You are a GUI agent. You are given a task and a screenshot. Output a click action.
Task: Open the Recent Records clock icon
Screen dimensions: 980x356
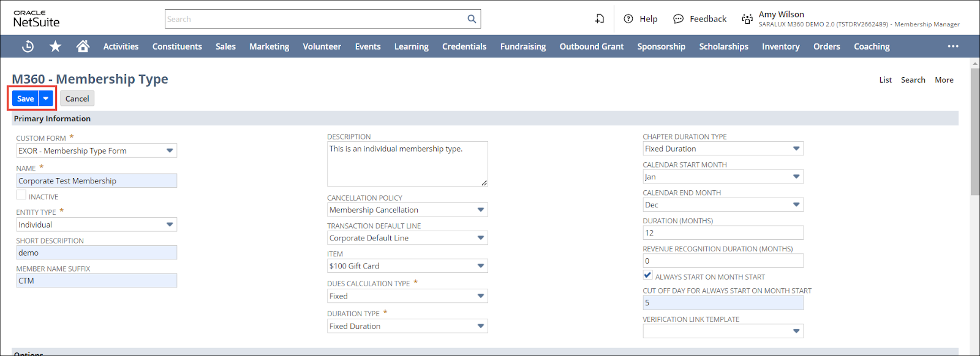pos(28,46)
